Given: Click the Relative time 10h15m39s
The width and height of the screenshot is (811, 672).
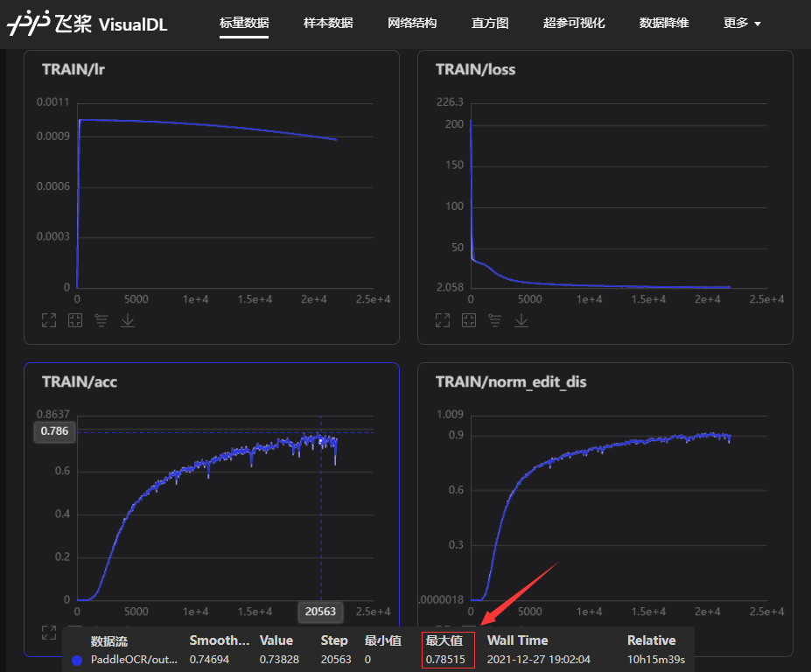Looking at the screenshot, I should (x=656, y=660).
